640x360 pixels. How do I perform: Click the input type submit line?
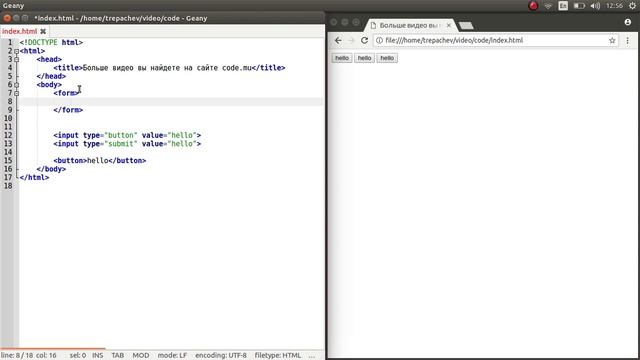127,144
